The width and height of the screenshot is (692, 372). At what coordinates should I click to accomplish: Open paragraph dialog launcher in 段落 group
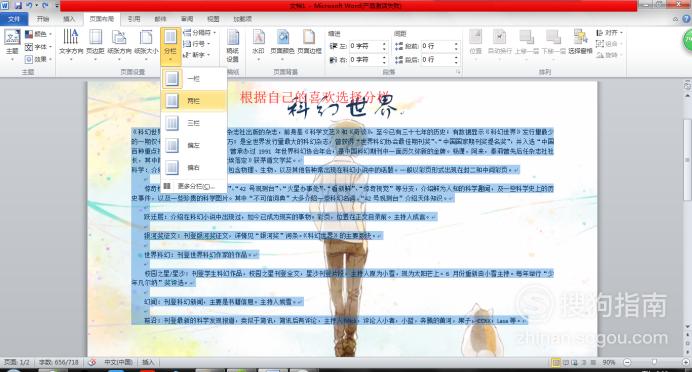458,72
